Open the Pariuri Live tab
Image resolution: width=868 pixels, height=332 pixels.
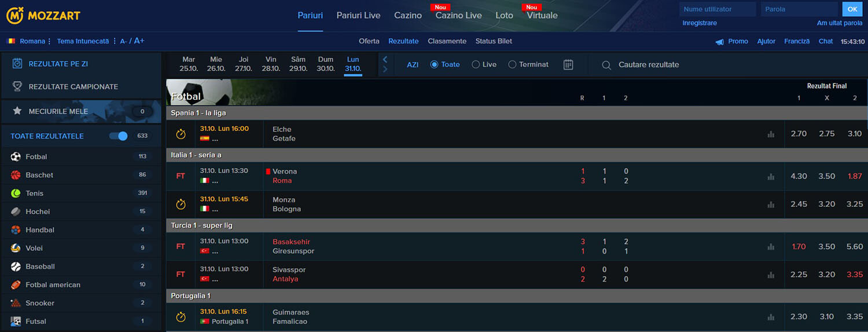tap(358, 16)
